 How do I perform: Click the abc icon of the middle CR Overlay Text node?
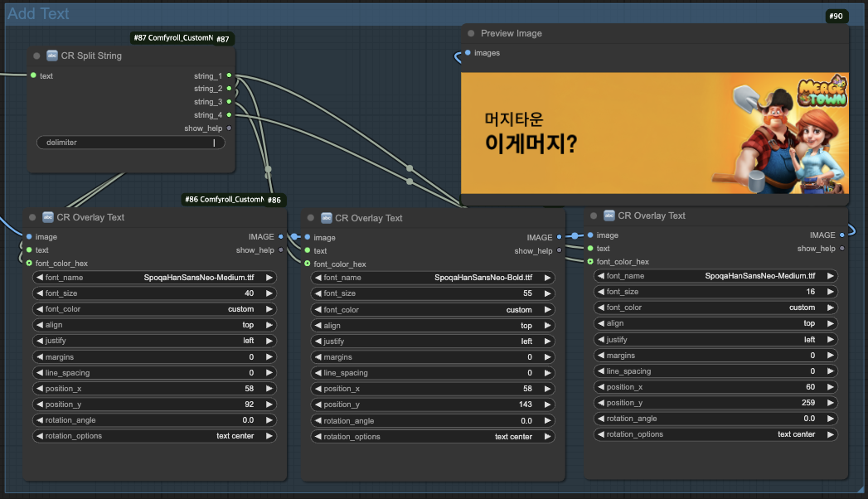coord(327,218)
